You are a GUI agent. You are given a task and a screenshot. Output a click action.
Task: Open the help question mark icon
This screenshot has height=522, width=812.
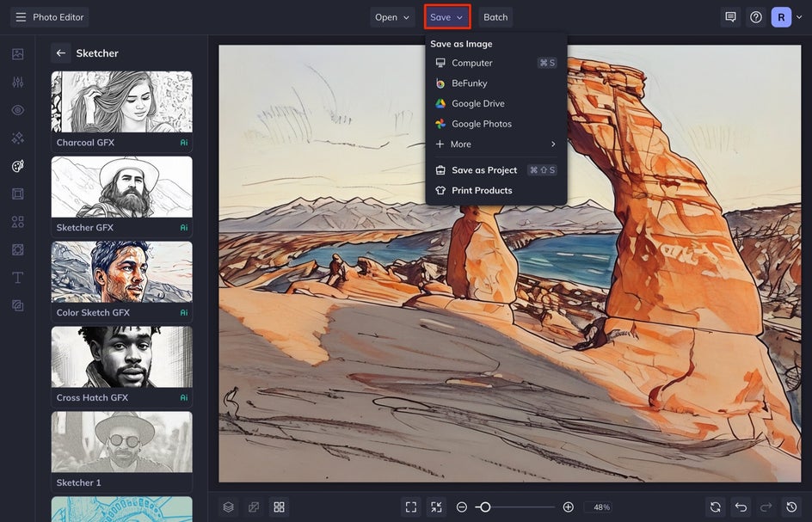[x=756, y=17]
